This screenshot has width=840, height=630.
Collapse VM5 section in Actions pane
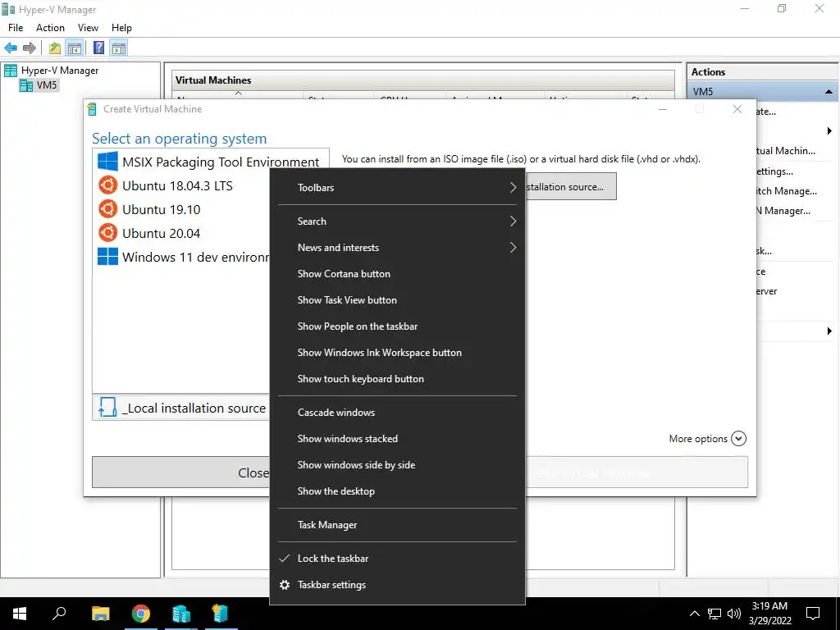[829, 92]
